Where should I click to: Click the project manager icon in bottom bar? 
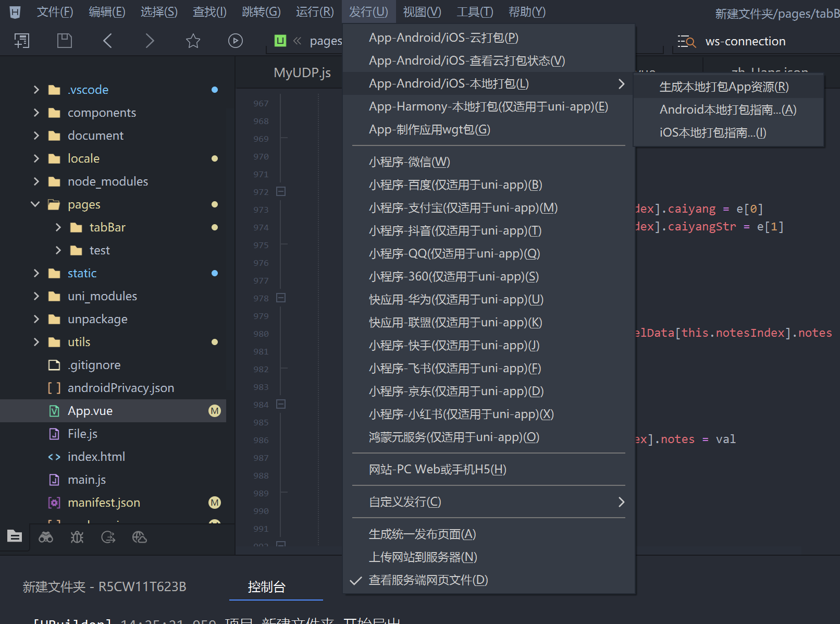15,536
